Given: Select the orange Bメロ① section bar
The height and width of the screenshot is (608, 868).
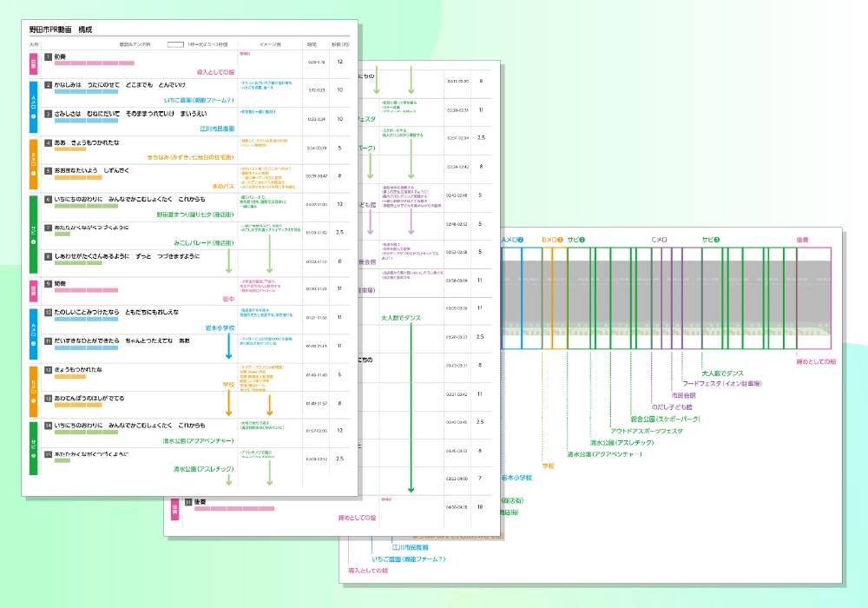Looking at the screenshot, I should click(x=33, y=162).
